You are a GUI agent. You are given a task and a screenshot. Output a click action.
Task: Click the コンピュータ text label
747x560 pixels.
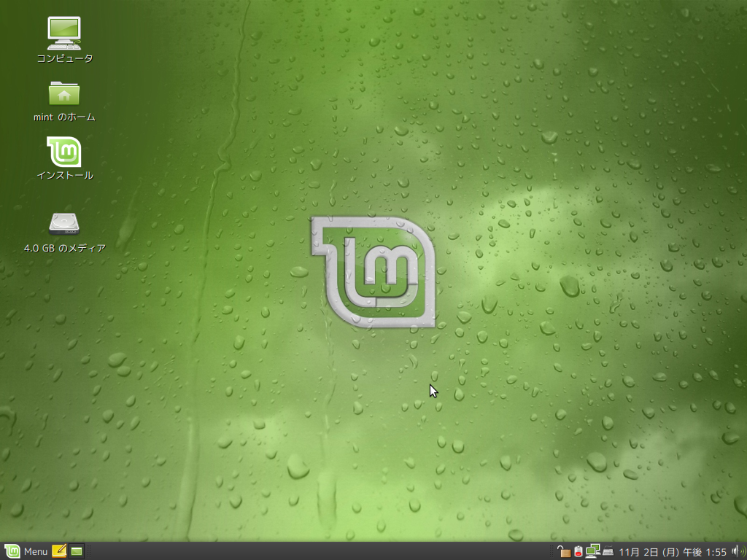coord(64,58)
